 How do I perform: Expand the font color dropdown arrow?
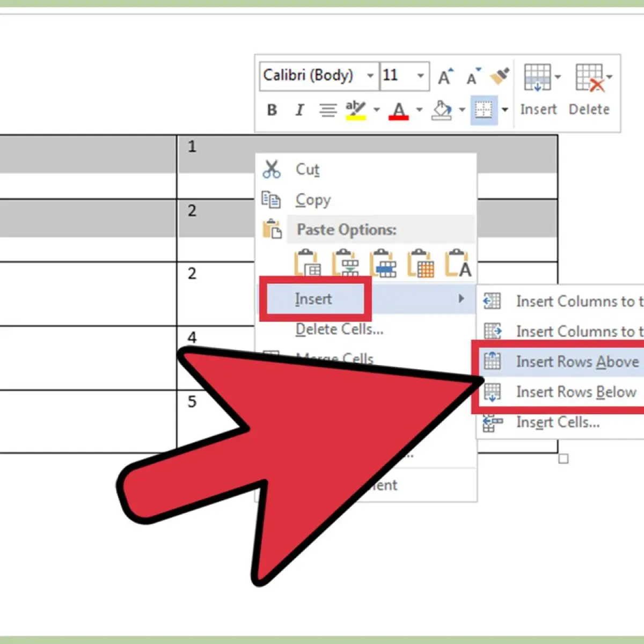(x=419, y=110)
